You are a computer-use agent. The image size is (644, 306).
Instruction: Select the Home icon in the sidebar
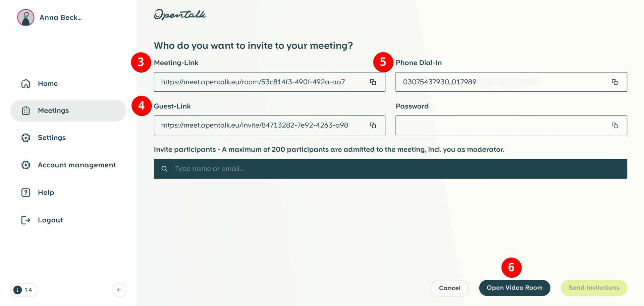[x=25, y=83]
